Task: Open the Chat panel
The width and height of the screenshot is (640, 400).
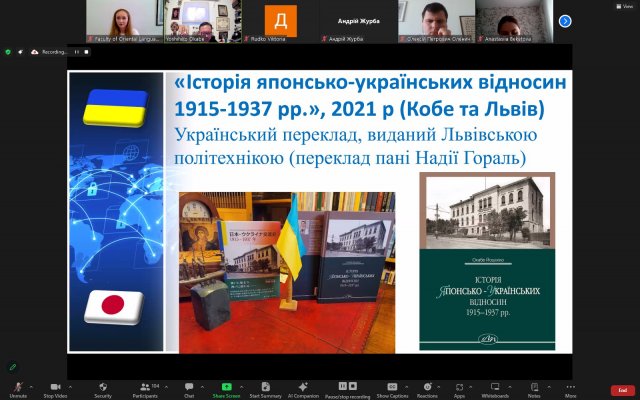Action: click(188, 387)
